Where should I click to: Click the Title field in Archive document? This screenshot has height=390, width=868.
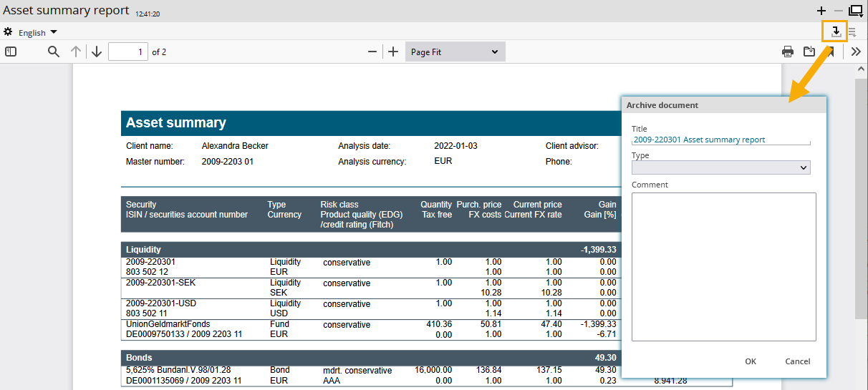[721, 140]
